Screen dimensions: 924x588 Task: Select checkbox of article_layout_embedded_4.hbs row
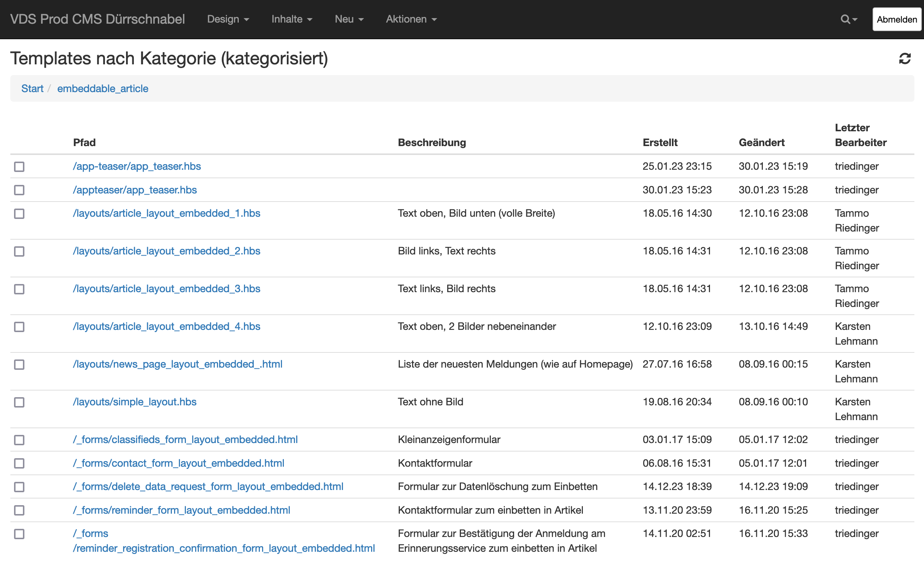coord(19,327)
